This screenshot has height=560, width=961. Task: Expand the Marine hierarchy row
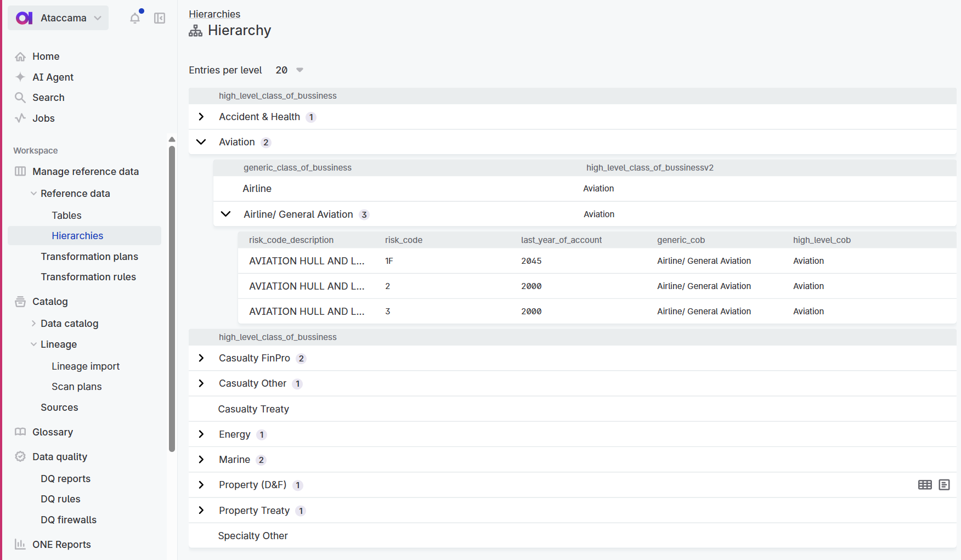[x=201, y=460]
